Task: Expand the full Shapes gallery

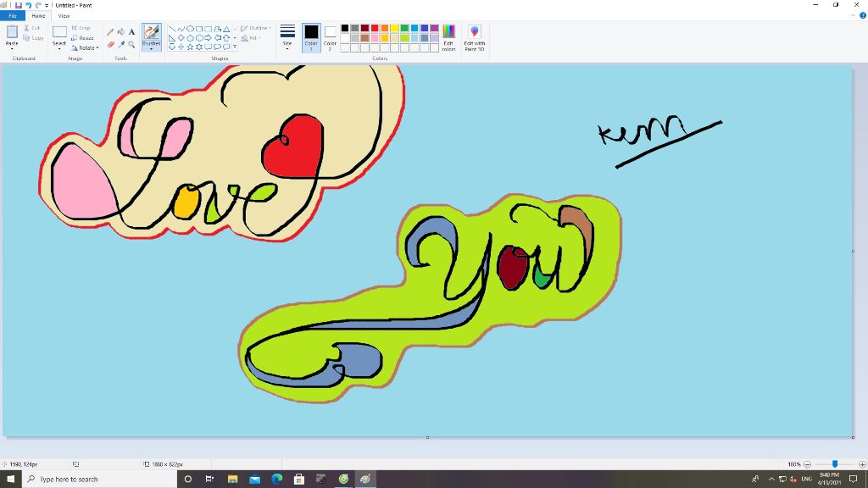Action: (x=235, y=47)
